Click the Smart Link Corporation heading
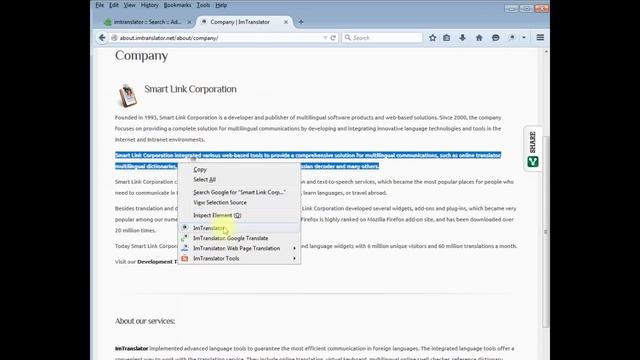The image size is (640, 360). click(190, 89)
